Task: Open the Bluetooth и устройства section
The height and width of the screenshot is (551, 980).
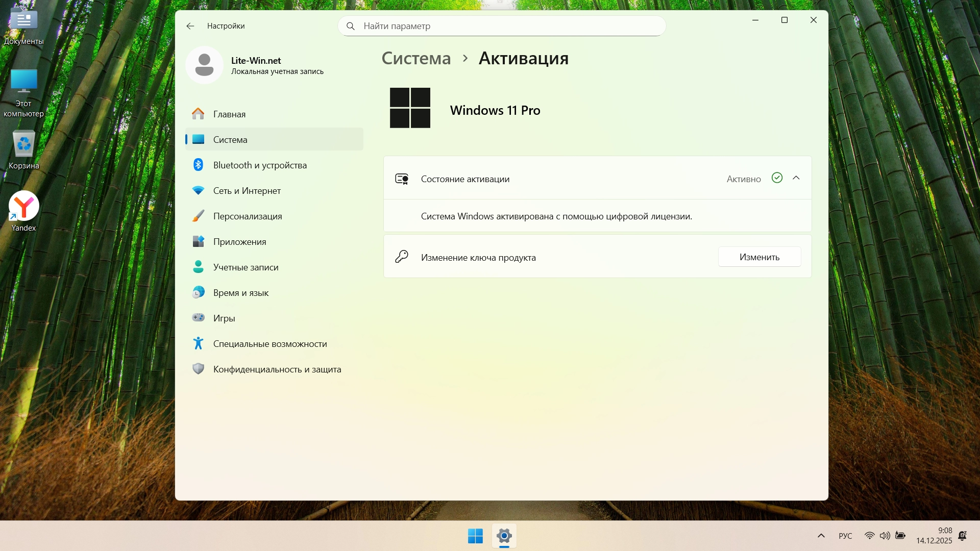Action: [x=260, y=165]
